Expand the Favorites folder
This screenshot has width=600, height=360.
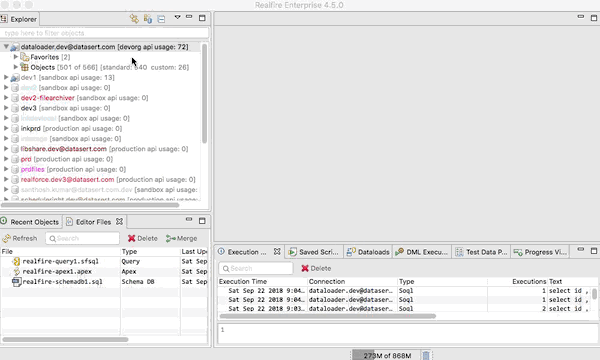point(16,57)
